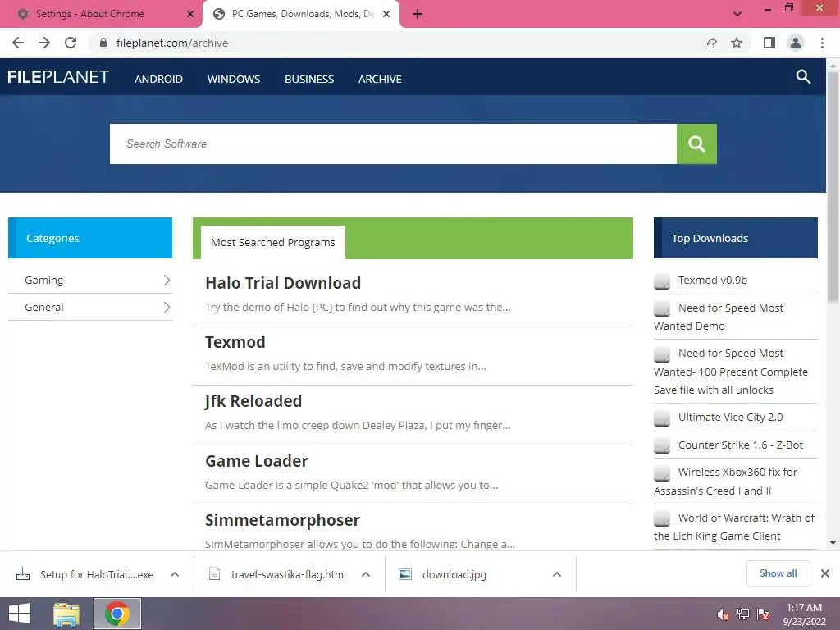Screen dimensions: 840x630
Task: Close the Settings - About Chrome tab
Action: tap(190, 14)
